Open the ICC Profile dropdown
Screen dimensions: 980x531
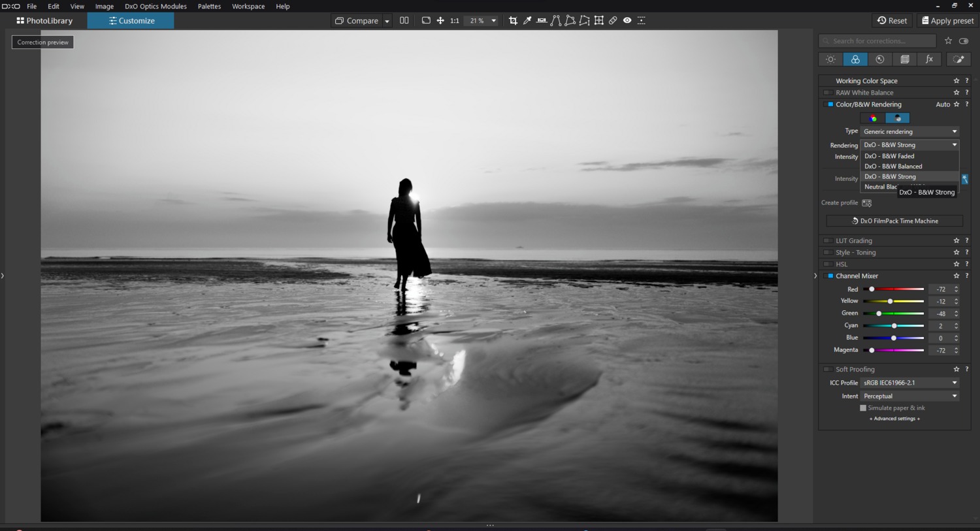point(909,383)
